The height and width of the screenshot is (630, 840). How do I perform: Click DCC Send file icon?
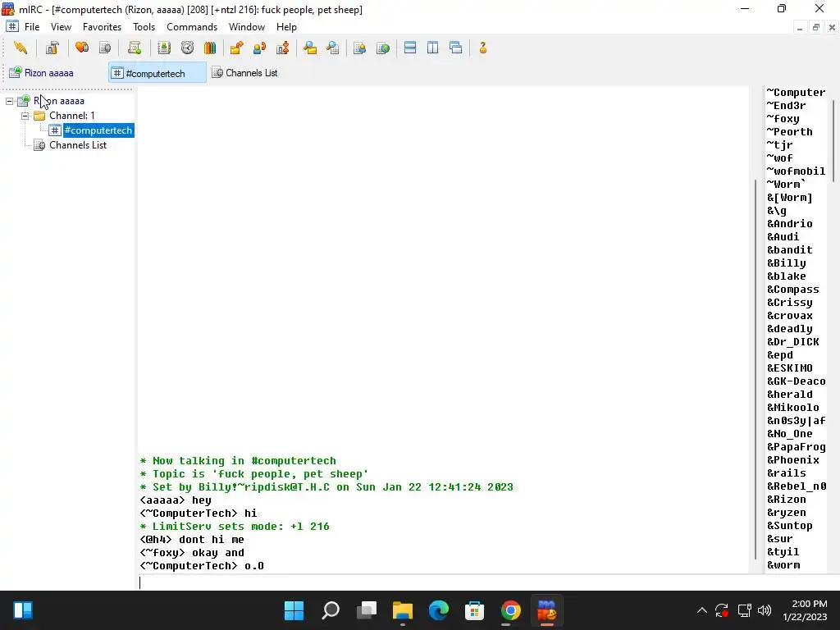click(x=236, y=48)
